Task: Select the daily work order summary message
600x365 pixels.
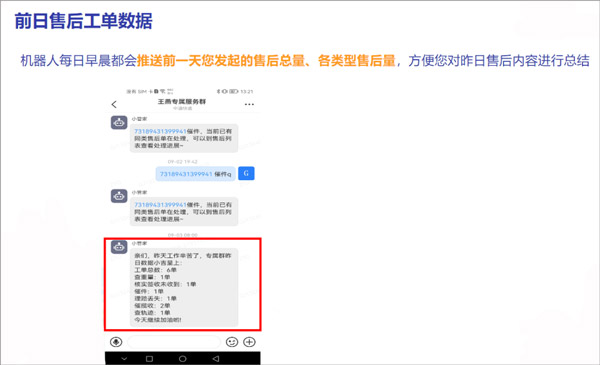Action: pos(184,287)
